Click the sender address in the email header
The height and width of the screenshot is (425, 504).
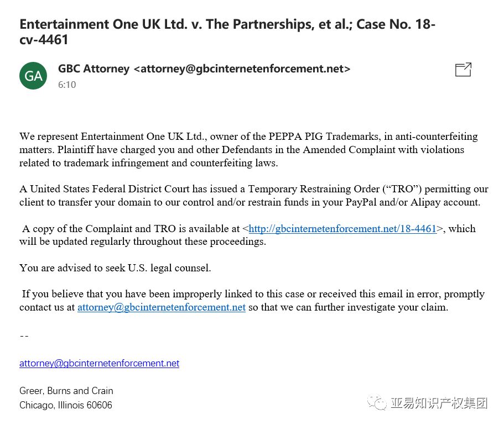[x=242, y=69]
